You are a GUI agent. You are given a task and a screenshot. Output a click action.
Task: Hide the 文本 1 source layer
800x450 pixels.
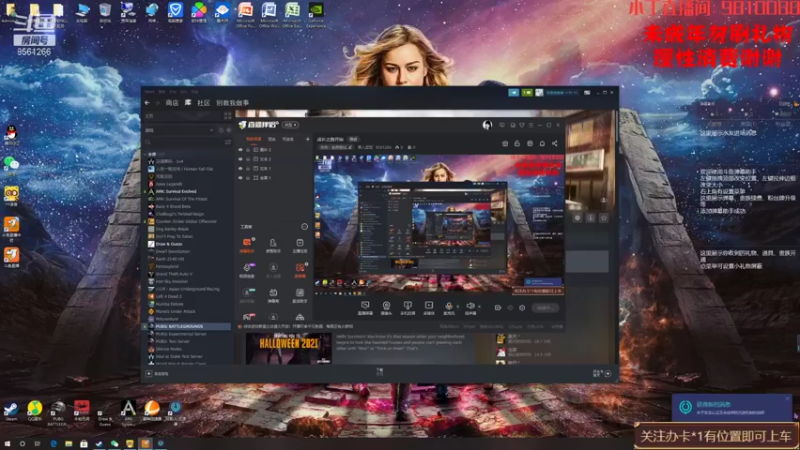point(240,168)
